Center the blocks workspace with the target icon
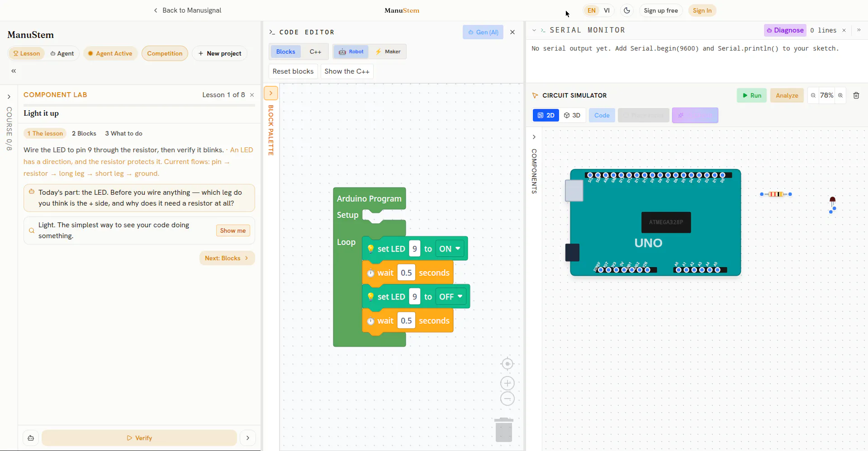 [x=508, y=364]
